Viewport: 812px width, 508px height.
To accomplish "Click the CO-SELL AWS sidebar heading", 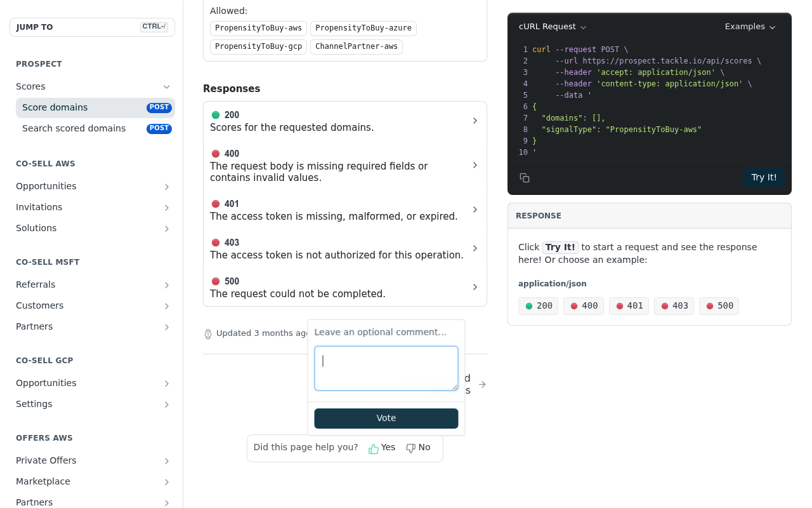I will pos(46,164).
